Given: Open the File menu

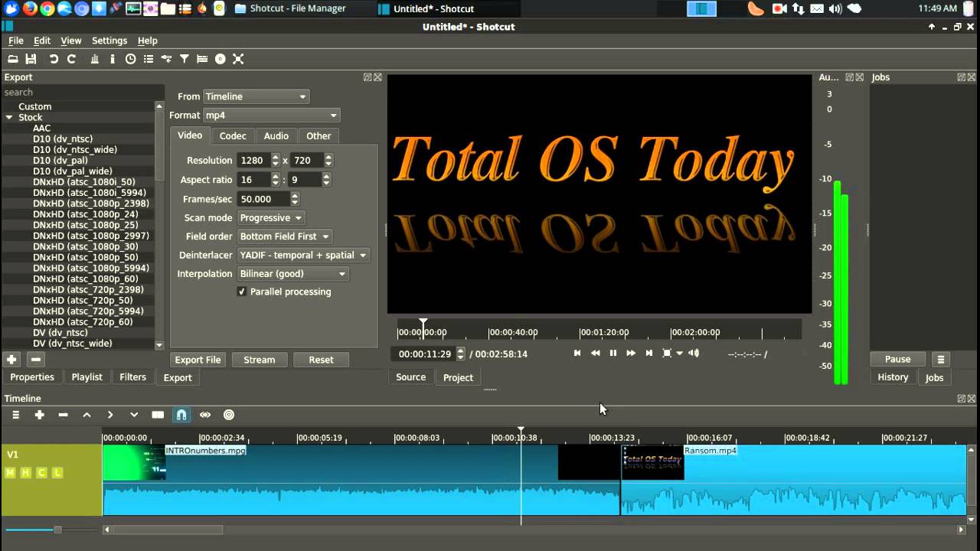Looking at the screenshot, I should point(15,41).
